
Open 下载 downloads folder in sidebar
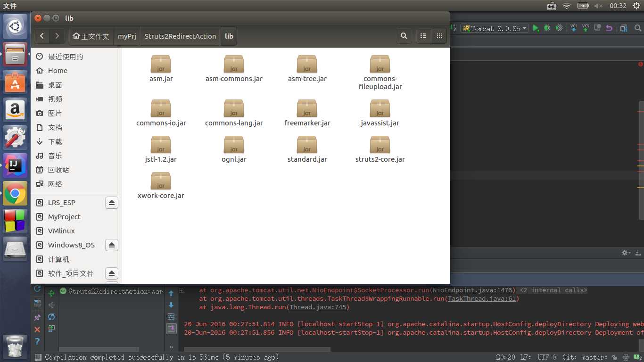tap(75, 141)
